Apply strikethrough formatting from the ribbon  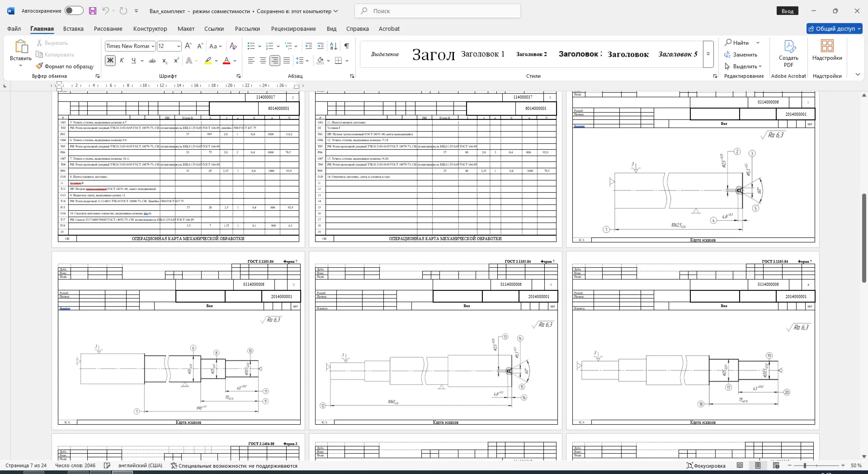click(152, 61)
